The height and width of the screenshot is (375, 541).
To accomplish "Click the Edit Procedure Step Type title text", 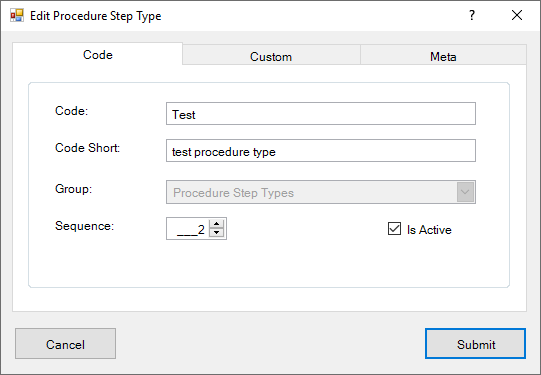I will pyautogui.click(x=96, y=16).
